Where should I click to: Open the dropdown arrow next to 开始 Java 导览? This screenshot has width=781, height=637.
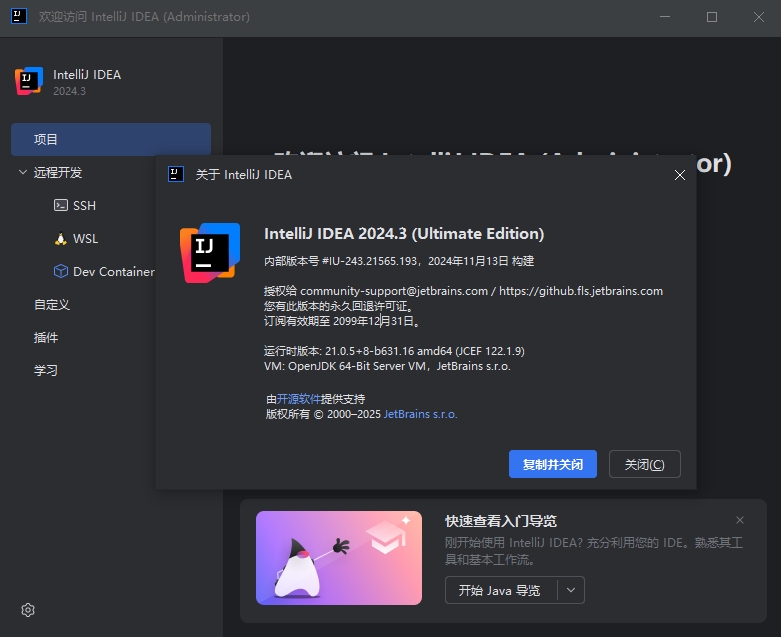pos(571,590)
